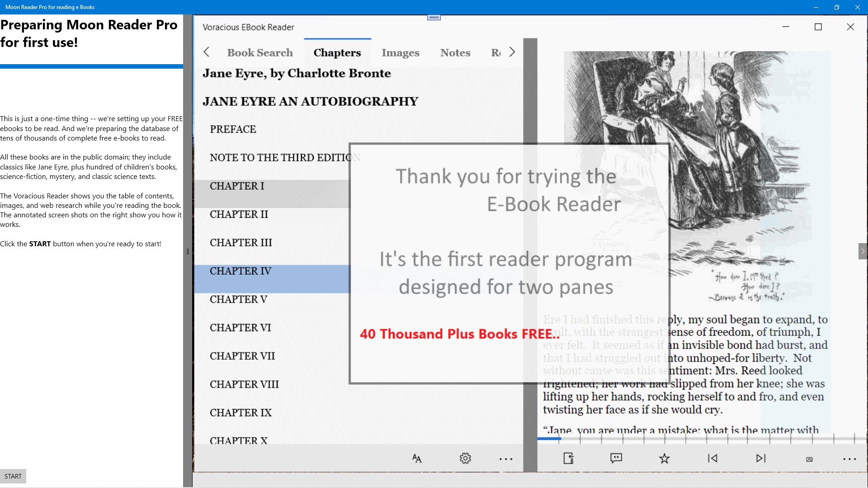Image resolution: width=868 pixels, height=488 pixels.
Task: Go to previous chapter icon
Action: point(712,458)
